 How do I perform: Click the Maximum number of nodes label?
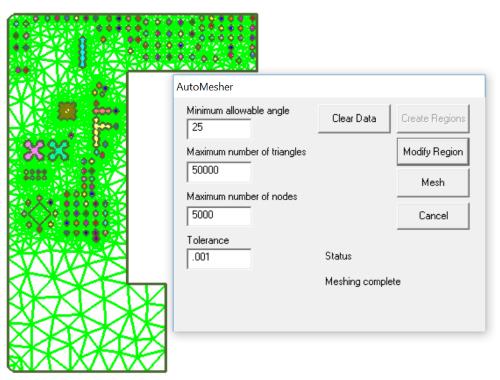pyautogui.click(x=242, y=196)
